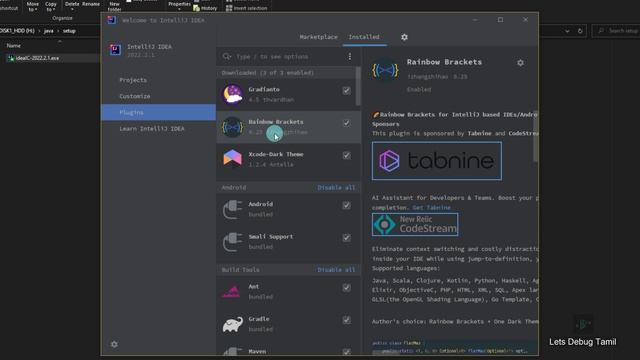The image size is (640, 360).
Task: Toggle the Maven plugin checkbox
Action: [x=346, y=352]
